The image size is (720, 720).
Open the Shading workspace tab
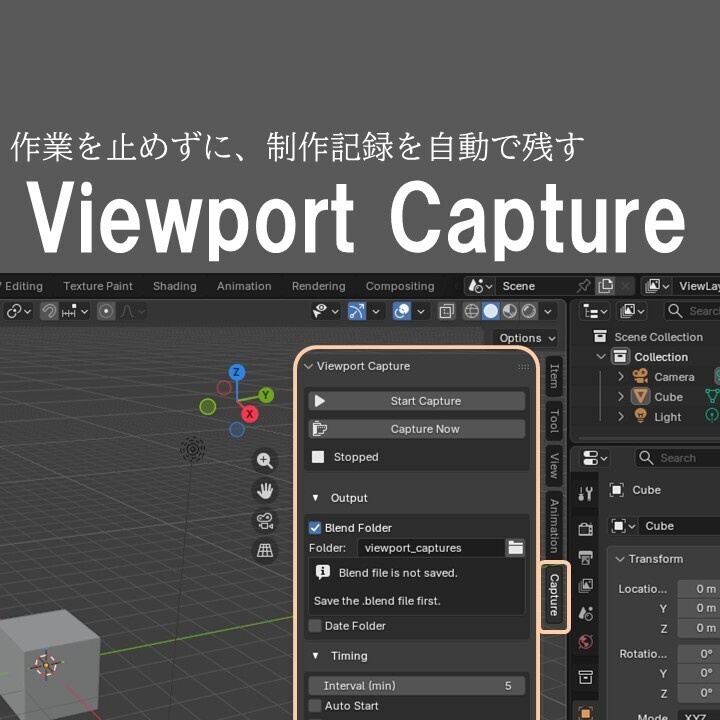174,286
